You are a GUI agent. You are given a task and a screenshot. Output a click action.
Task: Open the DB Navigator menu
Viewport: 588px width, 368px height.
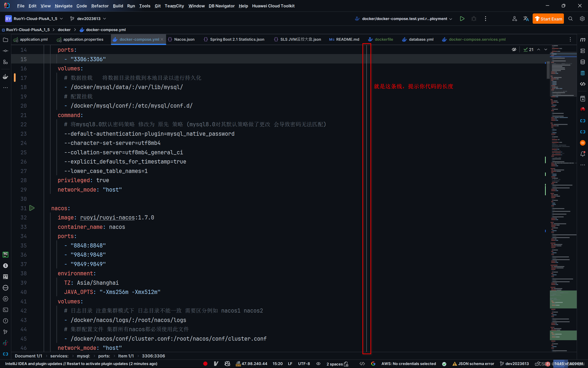pyautogui.click(x=222, y=6)
